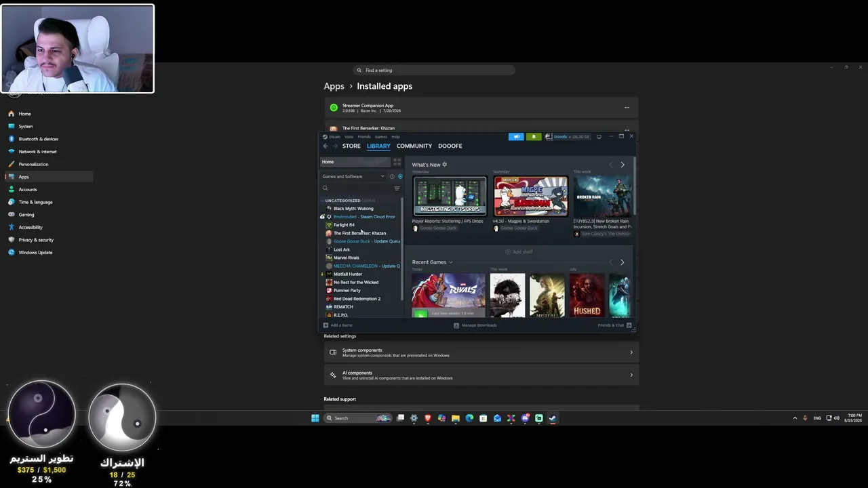Open Streamer Companion App options menu

(x=627, y=108)
